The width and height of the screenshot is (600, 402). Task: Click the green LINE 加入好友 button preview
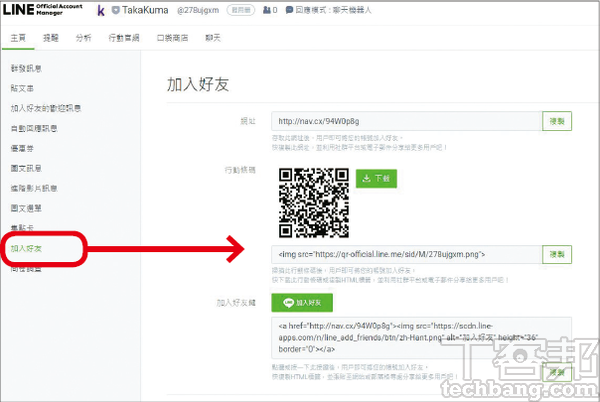click(302, 303)
